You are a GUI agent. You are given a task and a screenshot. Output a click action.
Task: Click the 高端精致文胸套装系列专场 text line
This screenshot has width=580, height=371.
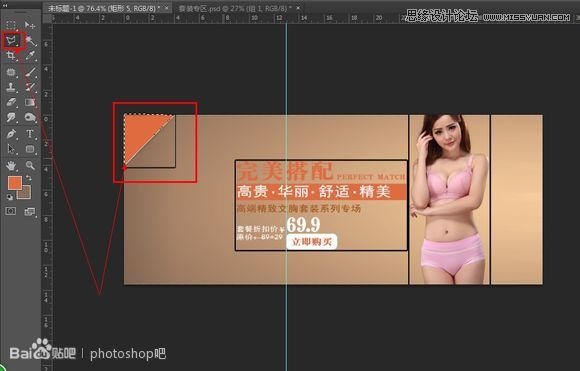coord(299,209)
